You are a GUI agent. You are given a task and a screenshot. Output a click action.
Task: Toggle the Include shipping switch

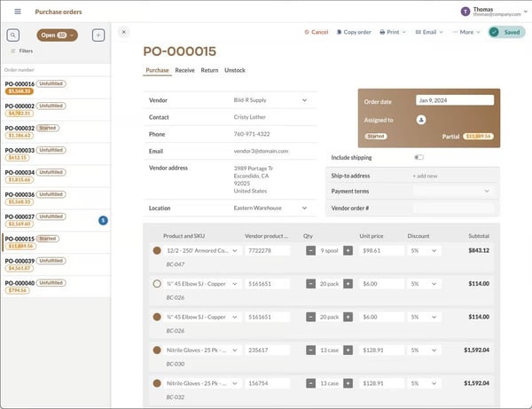click(419, 157)
